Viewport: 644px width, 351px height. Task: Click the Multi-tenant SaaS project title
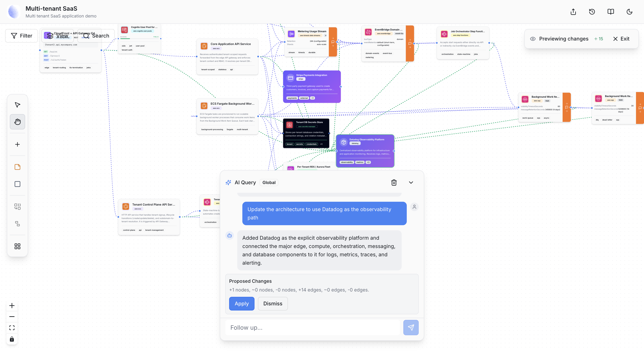(x=51, y=9)
